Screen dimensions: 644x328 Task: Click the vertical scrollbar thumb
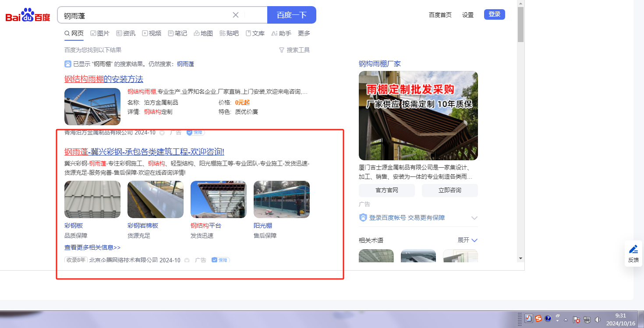coord(520,25)
